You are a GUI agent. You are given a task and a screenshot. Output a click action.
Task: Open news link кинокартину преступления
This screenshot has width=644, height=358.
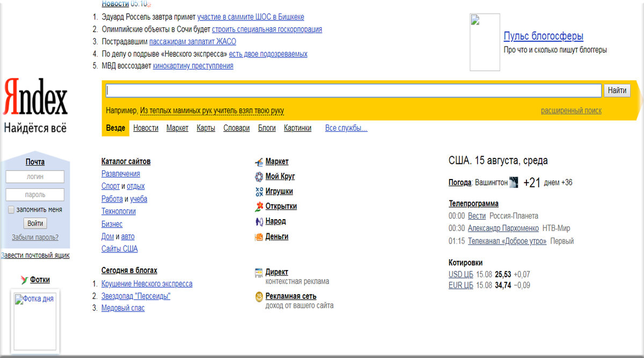193,66
